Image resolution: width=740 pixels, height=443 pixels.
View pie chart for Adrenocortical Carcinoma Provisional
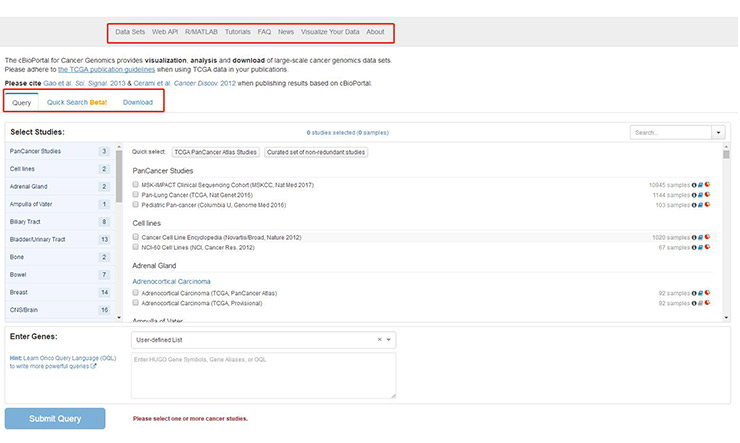(x=707, y=303)
